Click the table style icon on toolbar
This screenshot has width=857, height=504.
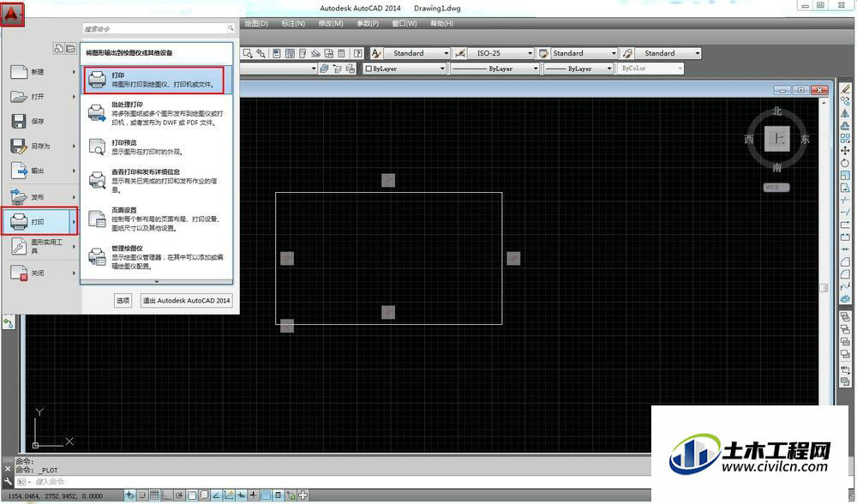click(x=543, y=53)
